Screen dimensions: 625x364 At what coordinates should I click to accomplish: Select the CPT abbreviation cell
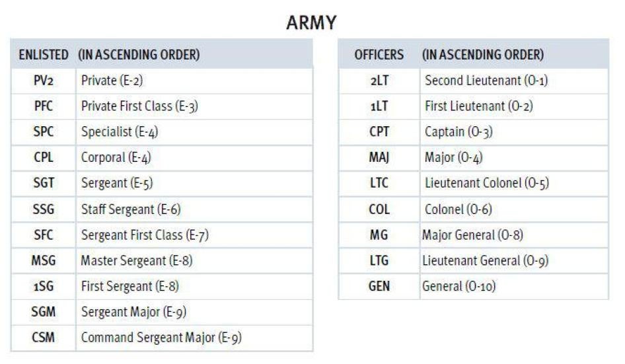click(379, 131)
